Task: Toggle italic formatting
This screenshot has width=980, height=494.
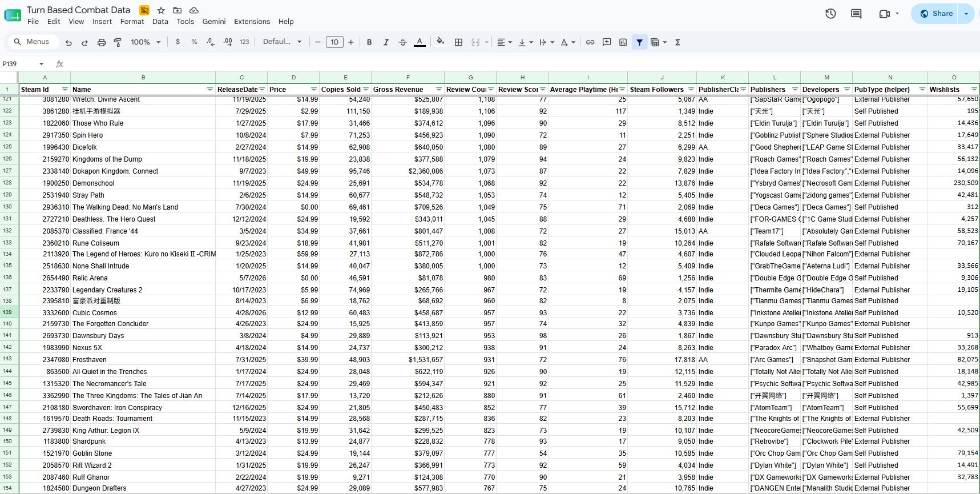Action: [386, 42]
